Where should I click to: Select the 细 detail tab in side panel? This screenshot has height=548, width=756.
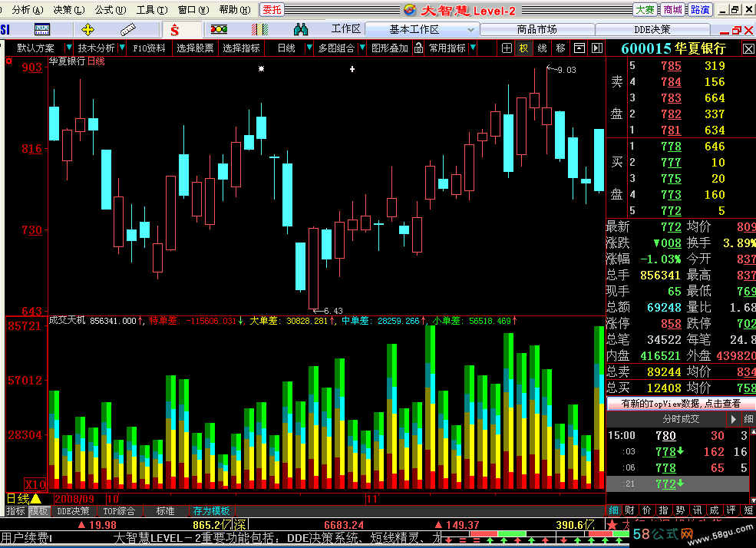coord(613,510)
